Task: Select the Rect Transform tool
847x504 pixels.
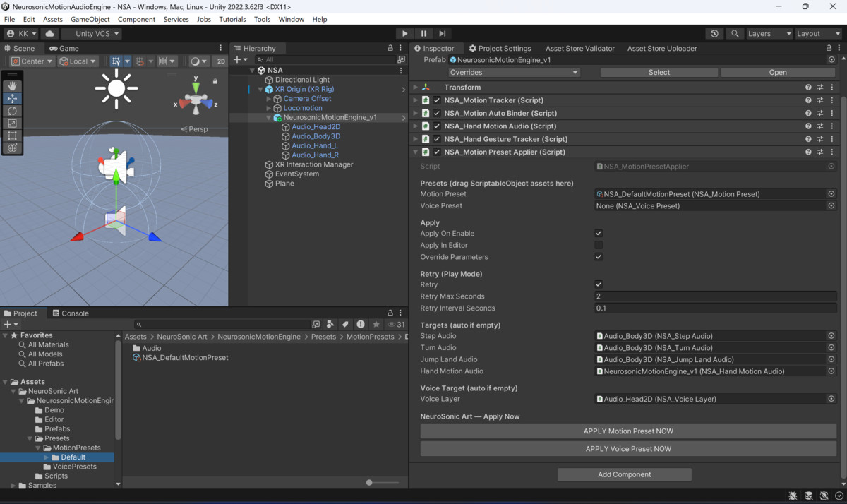Action: coord(11,136)
